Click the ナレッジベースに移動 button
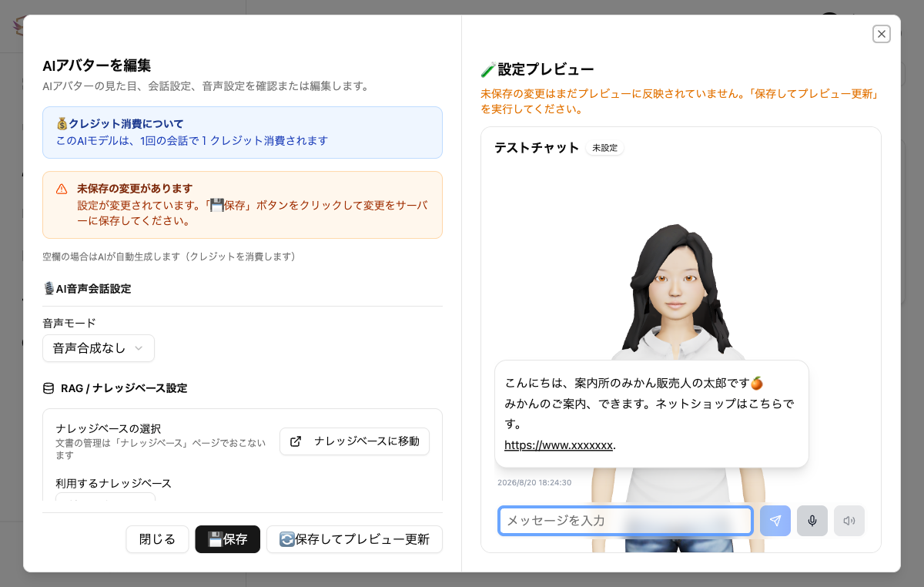 pos(354,441)
